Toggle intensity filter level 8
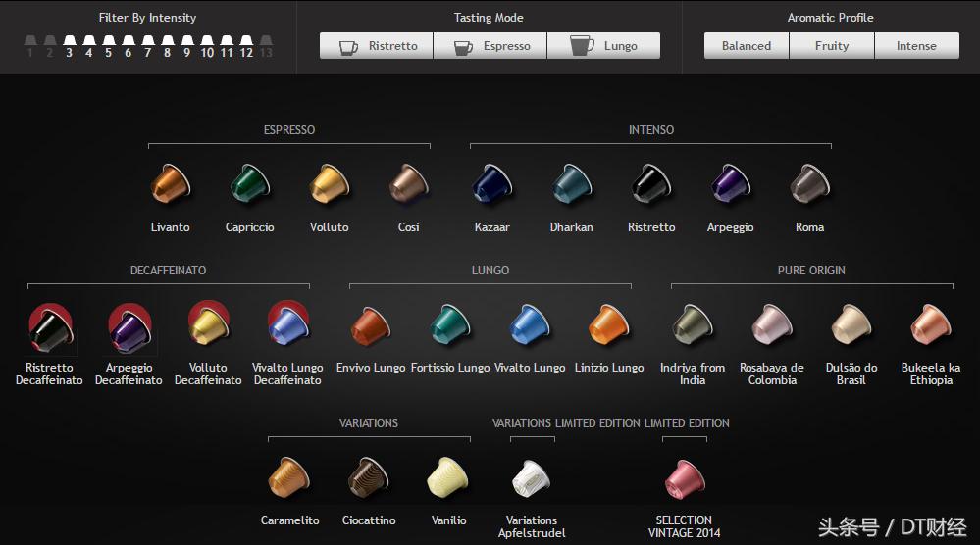Screen dimensions: 980x545 pos(168,46)
